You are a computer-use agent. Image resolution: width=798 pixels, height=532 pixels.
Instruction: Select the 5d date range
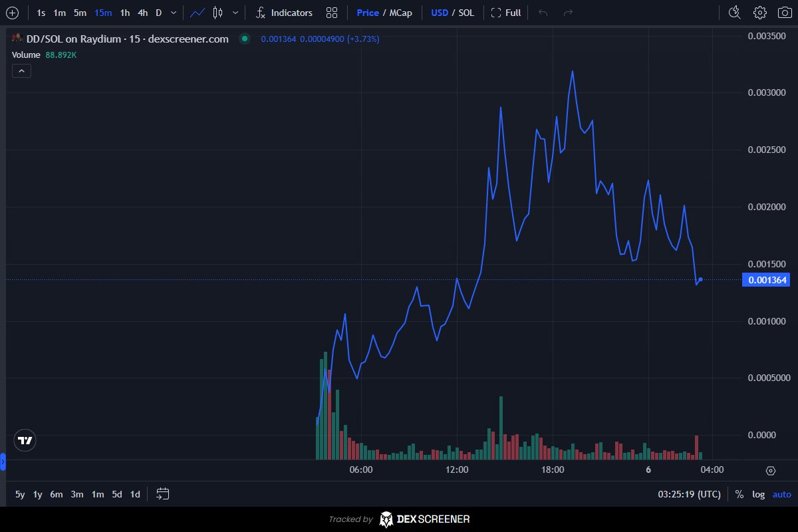(x=117, y=494)
